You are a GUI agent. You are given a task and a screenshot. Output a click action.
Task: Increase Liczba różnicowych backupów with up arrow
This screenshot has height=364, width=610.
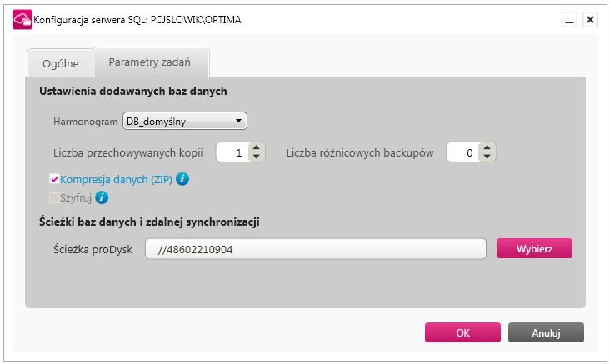tap(487, 147)
